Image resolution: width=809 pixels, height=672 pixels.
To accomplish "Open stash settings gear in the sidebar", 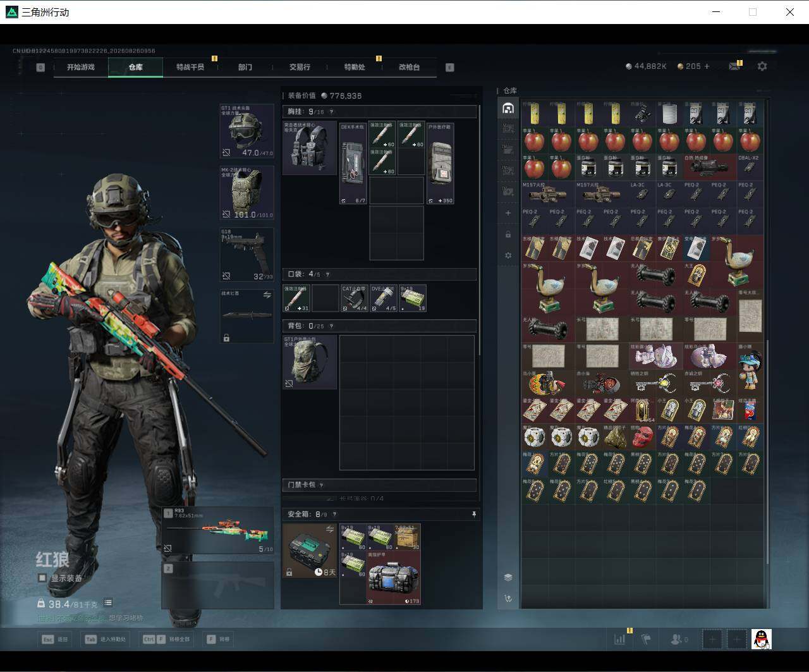I will (508, 255).
